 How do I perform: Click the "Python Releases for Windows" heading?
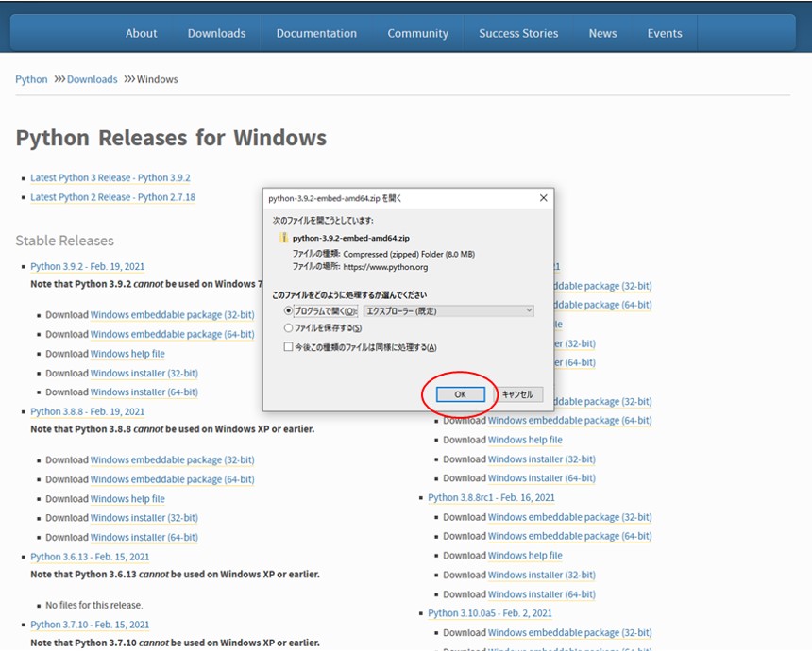click(x=171, y=138)
